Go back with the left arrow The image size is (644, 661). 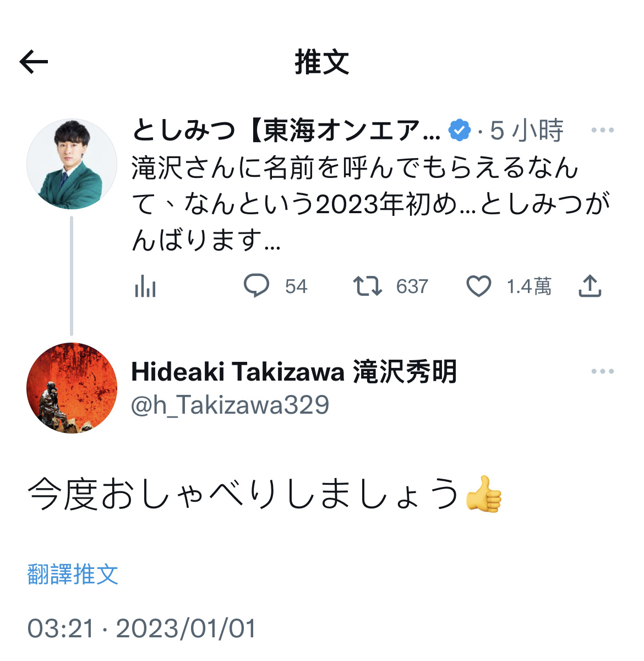[x=34, y=61]
